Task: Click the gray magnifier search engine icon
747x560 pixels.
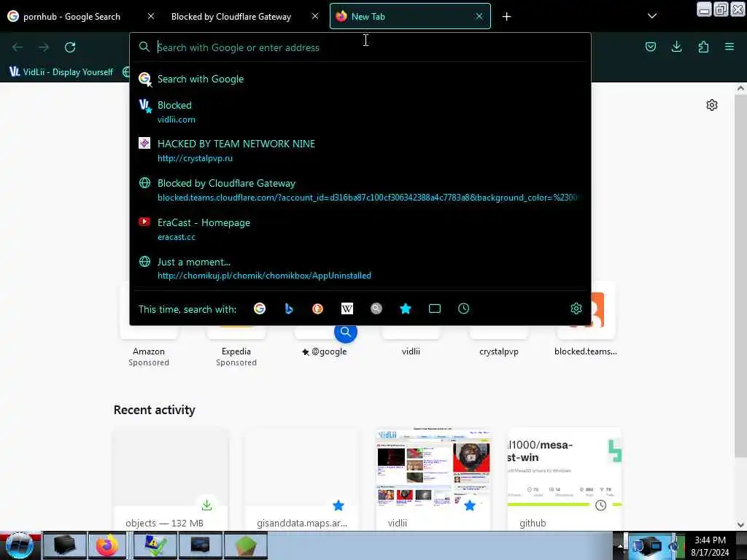Action: pyautogui.click(x=376, y=308)
